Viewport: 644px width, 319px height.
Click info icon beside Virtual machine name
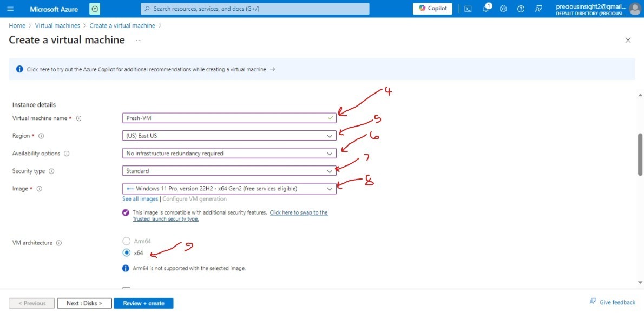(79, 118)
